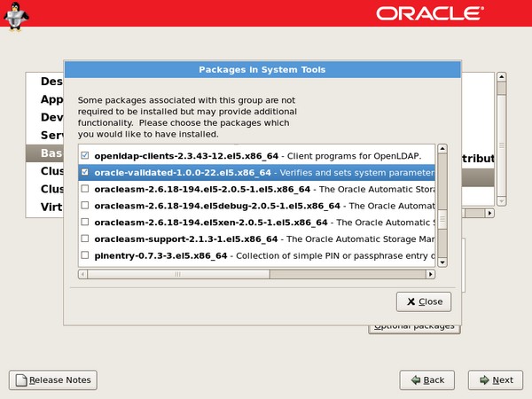Click the package list horizontal scrollbar thumb
Image resolution: width=532 pixels, height=399 pixels.
coord(178,274)
